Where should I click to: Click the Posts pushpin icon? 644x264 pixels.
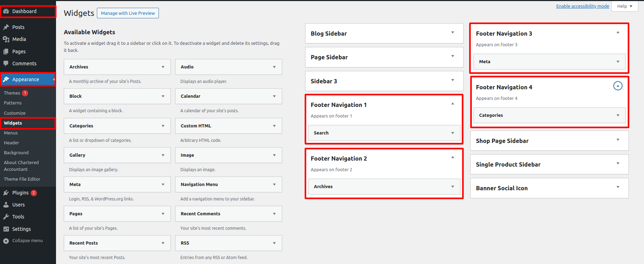pyautogui.click(x=6, y=27)
